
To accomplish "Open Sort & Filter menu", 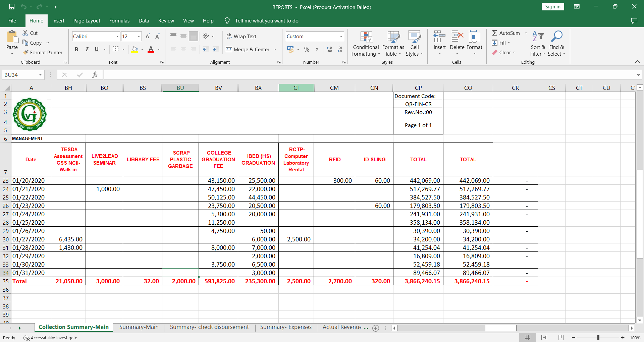I will tap(538, 44).
